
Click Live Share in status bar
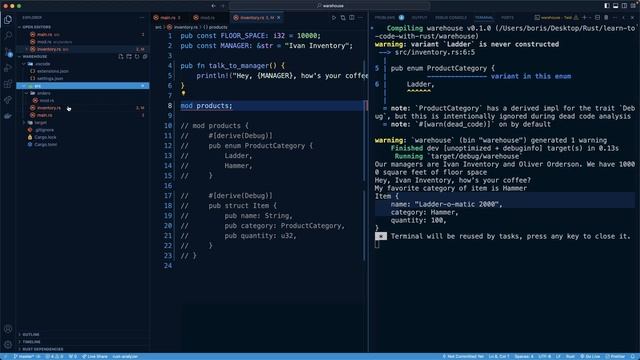click(95, 357)
